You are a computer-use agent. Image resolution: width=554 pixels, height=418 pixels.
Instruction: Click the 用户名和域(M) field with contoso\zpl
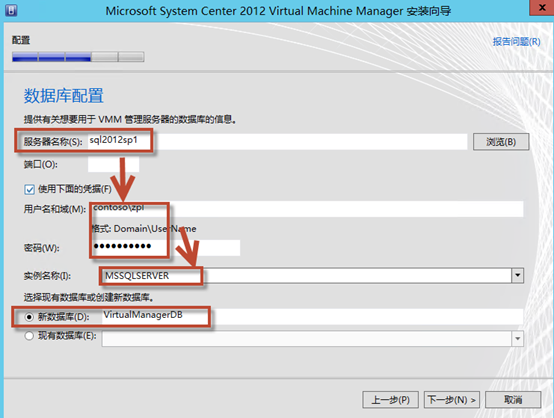[x=307, y=208]
